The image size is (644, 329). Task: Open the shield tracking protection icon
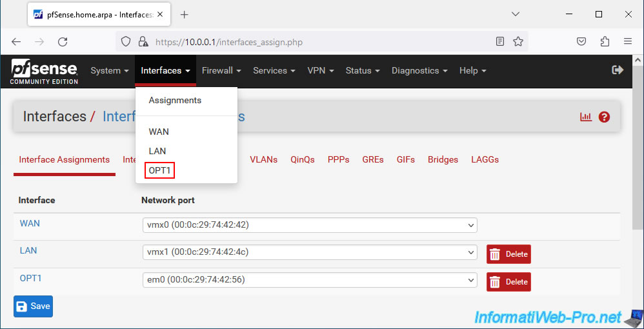pyautogui.click(x=126, y=41)
